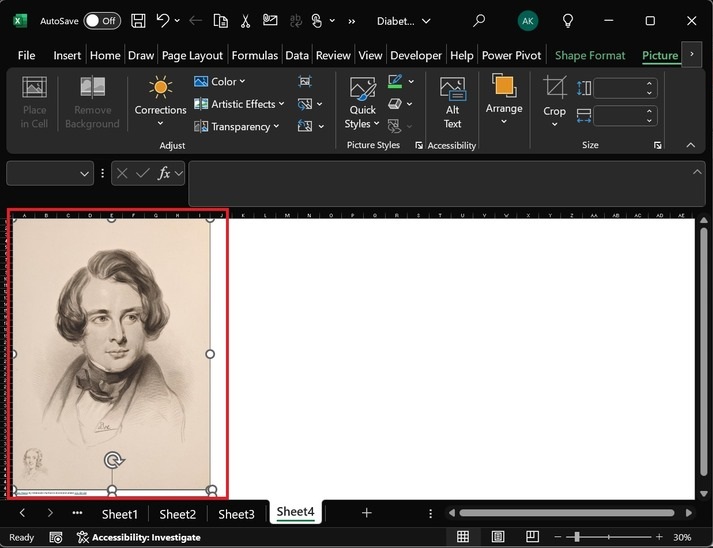713x548 pixels.
Task: Open Search with magnifier icon
Action: coord(479,20)
